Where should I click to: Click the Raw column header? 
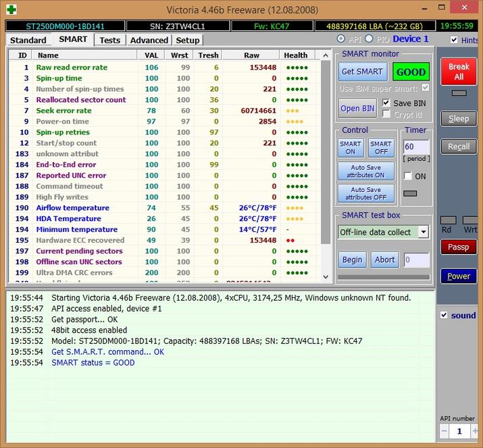251,55
